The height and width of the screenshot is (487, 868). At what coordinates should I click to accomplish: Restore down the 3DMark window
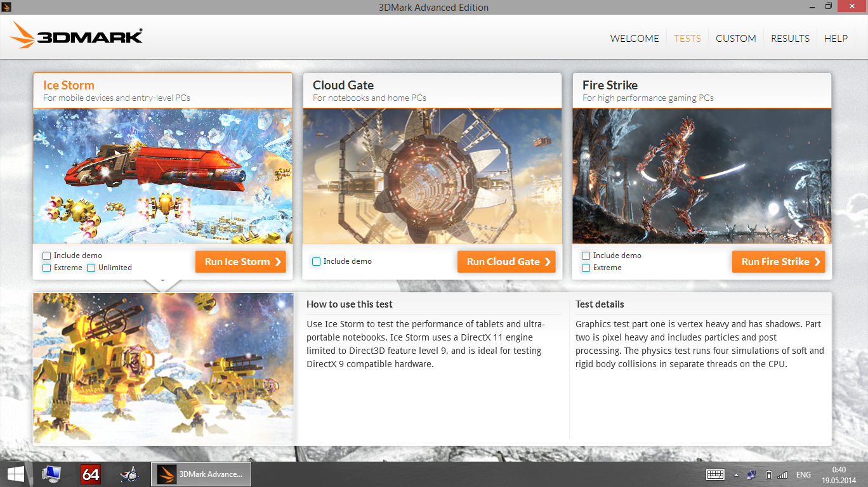tap(828, 6)
